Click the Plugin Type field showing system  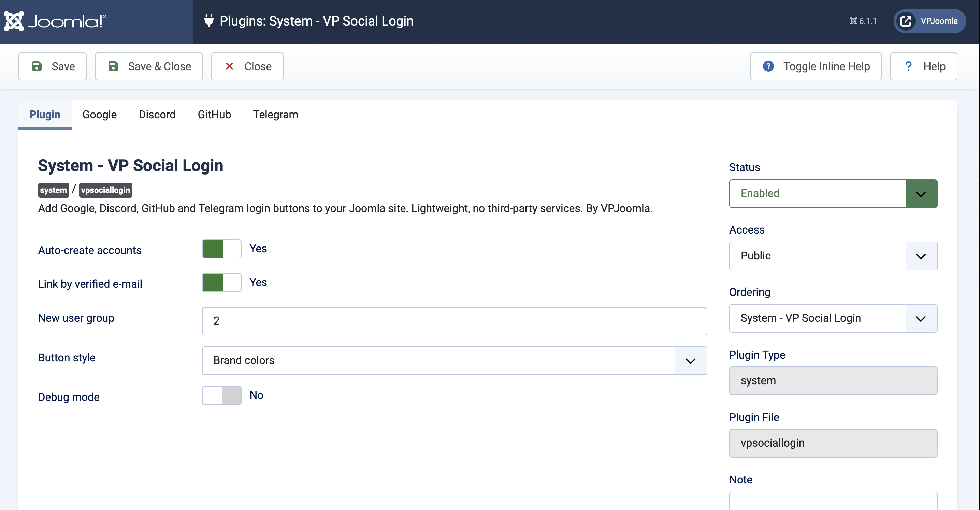click(833, 381)
